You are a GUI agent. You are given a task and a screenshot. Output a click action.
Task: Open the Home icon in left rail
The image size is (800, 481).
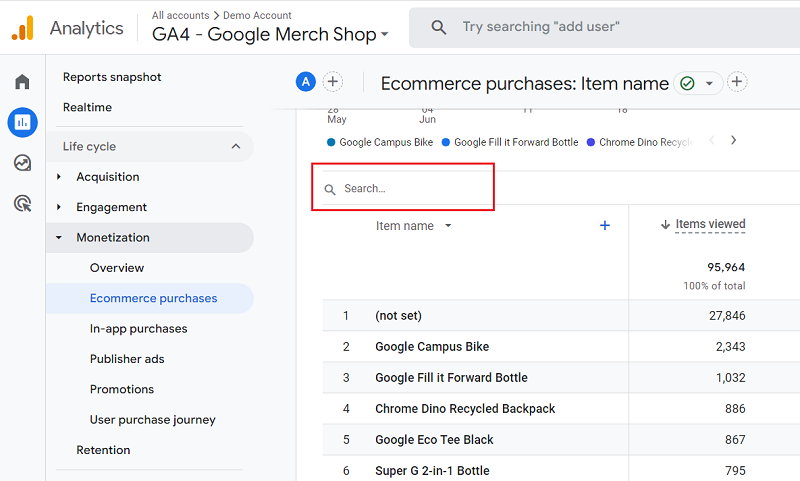pyautogui.click(x=22, y=82)
